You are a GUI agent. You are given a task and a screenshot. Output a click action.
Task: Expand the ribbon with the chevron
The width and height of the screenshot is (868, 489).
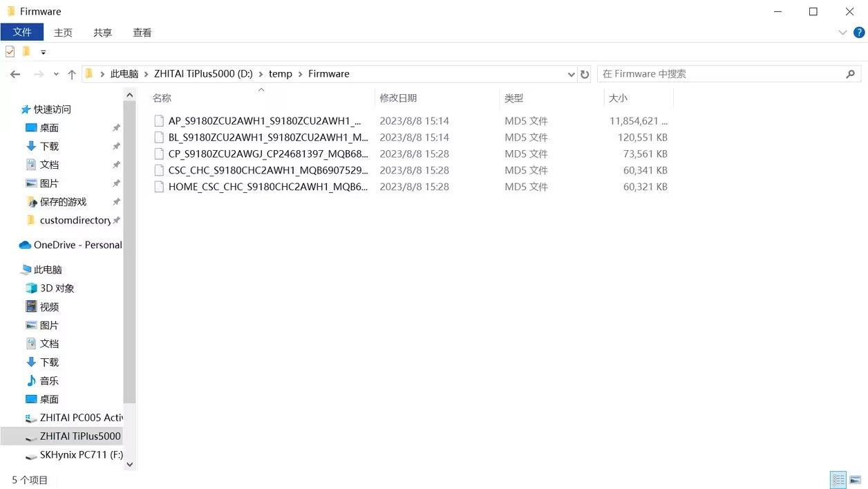(x=842, y=33)
